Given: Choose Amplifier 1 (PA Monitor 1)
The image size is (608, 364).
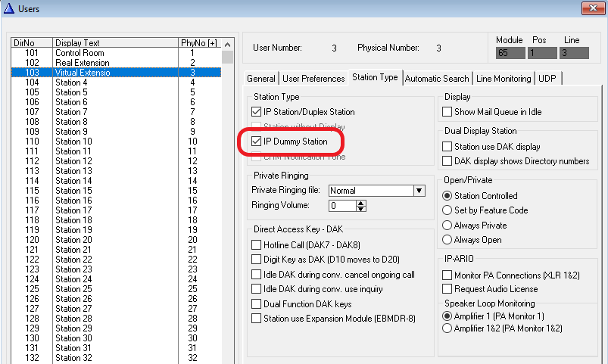Looking at the screenshot, I should pos(447,316).
